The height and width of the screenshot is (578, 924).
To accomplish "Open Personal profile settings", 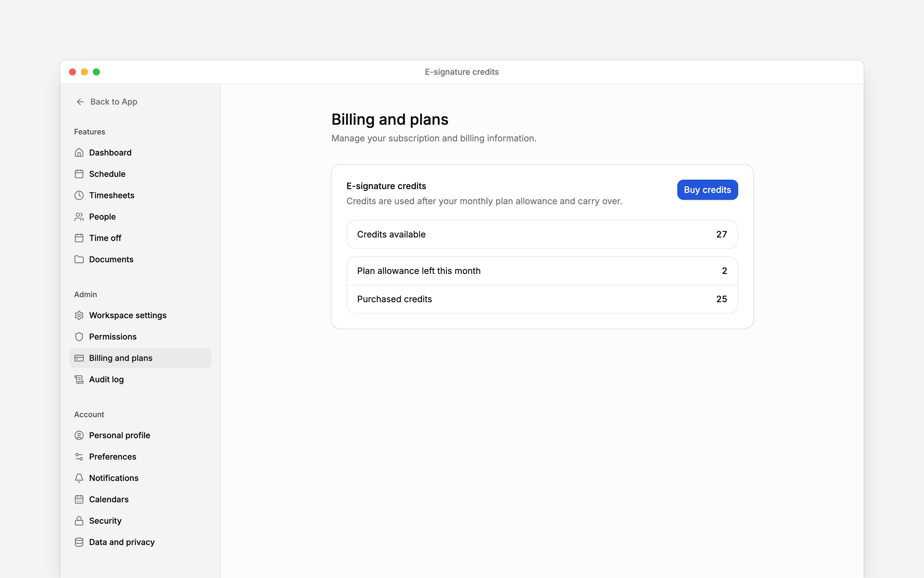I will pos(140,435).
